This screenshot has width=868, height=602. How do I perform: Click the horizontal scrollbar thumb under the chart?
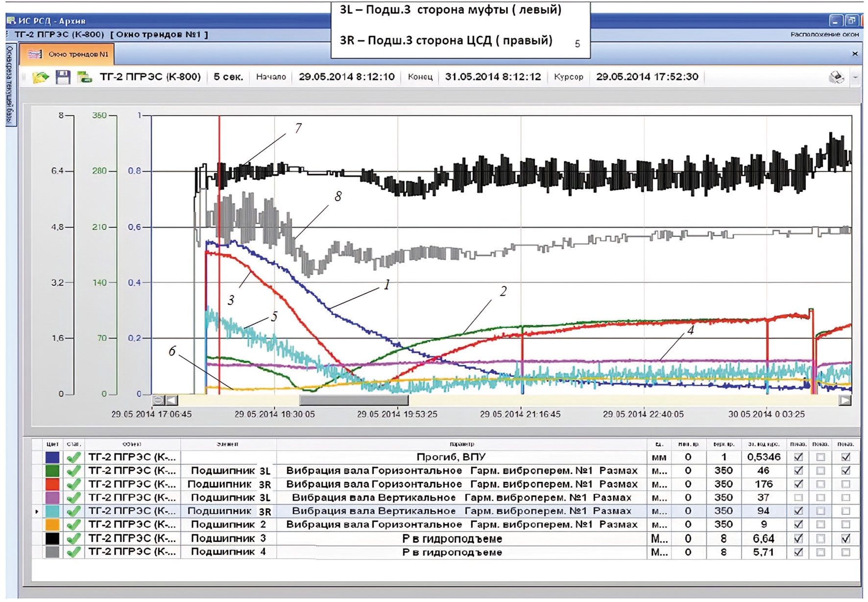(x=354, y=400)
